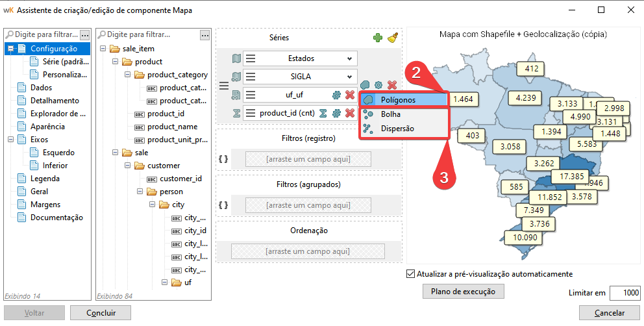Click the Plano de execução button
Viewport: 644px width, 326px height.
click(x=463, y=292)
